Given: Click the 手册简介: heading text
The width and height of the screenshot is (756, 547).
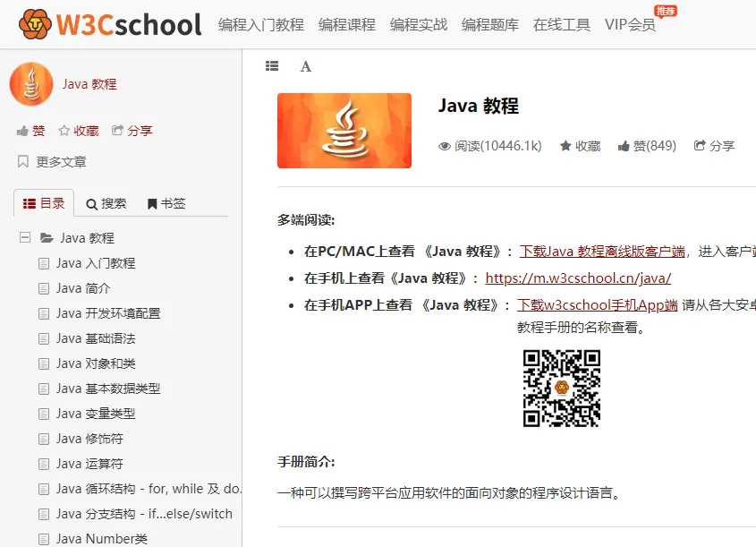Looking at the screenshot, I should pos(306,462).
